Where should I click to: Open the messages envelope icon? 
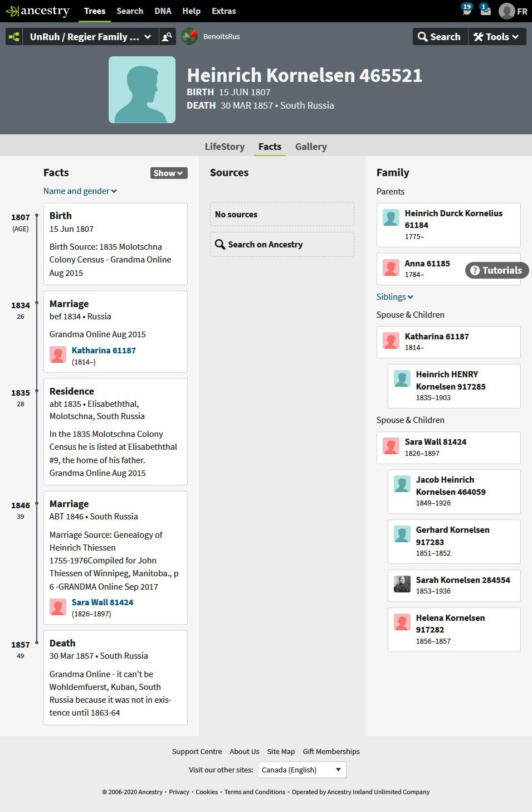coord(485,10)
